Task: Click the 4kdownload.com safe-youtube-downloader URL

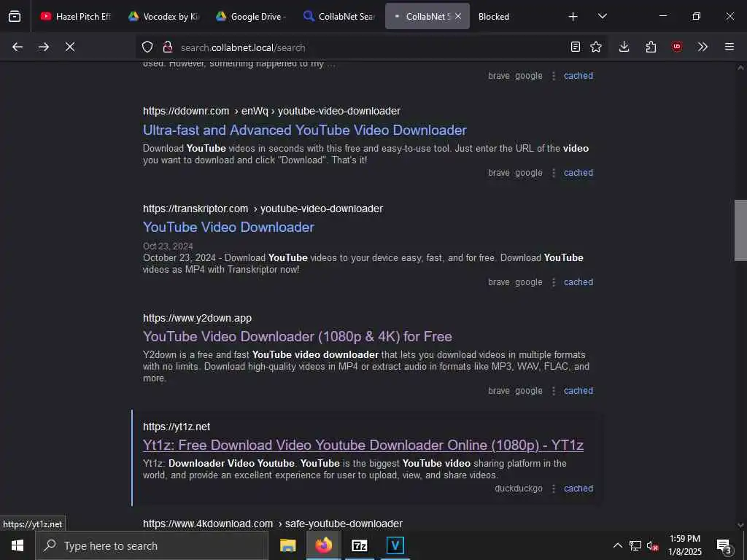Action: [273, 524]
